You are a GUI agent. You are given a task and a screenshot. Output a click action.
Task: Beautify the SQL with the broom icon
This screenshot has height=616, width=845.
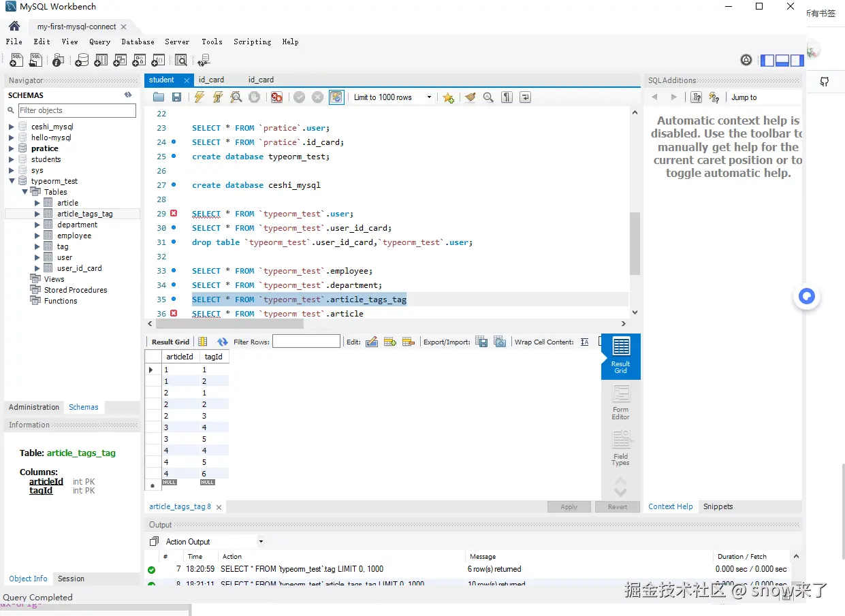tap(470, 97)
